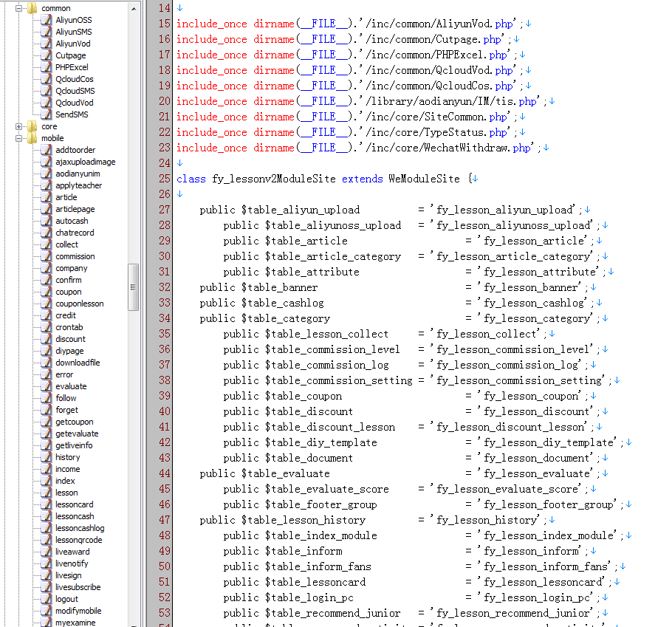This screenshot has width=672, height=627.
Task: Select the getliveinfo file entry
Action: click(74, 445)
